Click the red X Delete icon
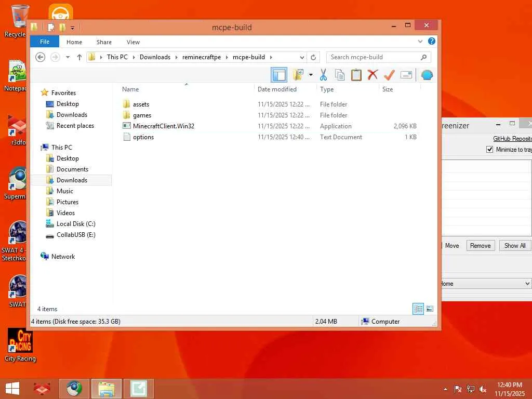 point(373,75)
